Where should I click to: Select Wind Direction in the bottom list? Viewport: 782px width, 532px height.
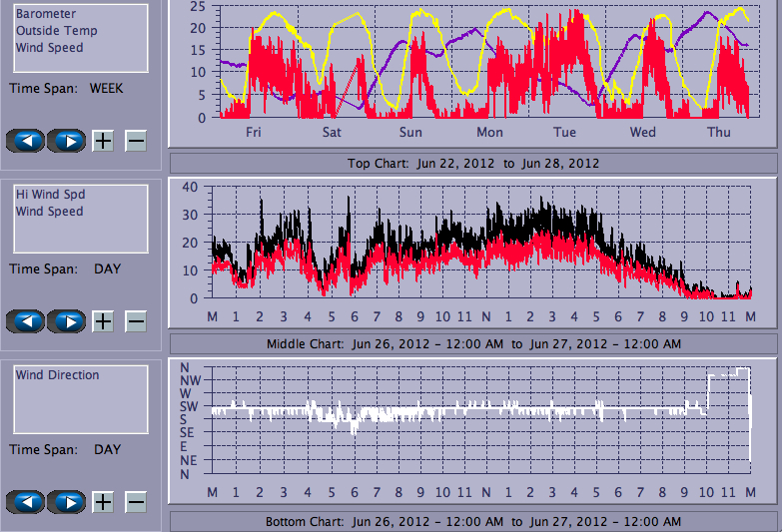[57, 375]
